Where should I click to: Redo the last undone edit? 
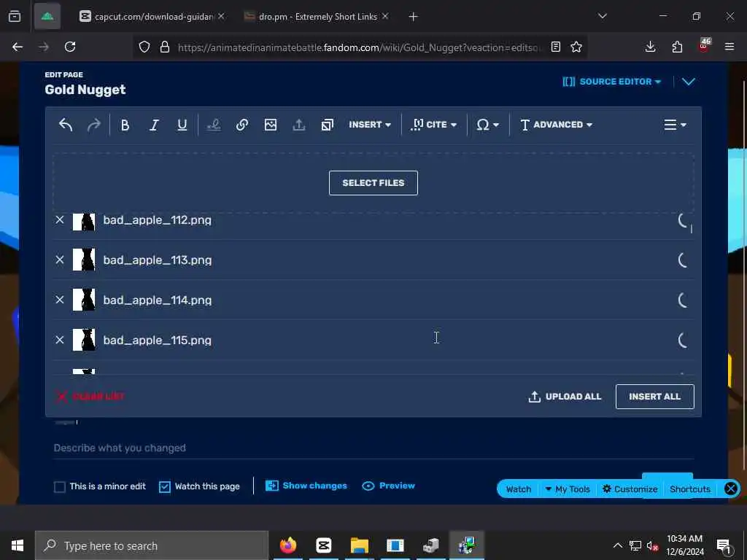pyautogui.click(x=94, y=125)
